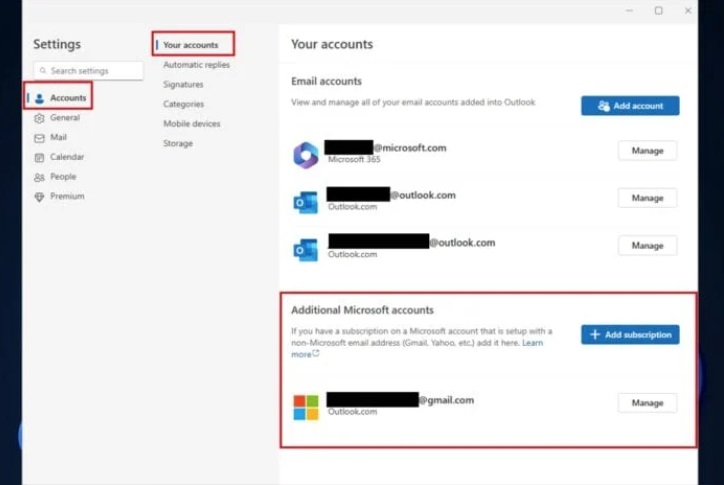Viewport: 724px width, 485px height.
Task: Manage the microsoft.com account
Action: click(647, 151)
